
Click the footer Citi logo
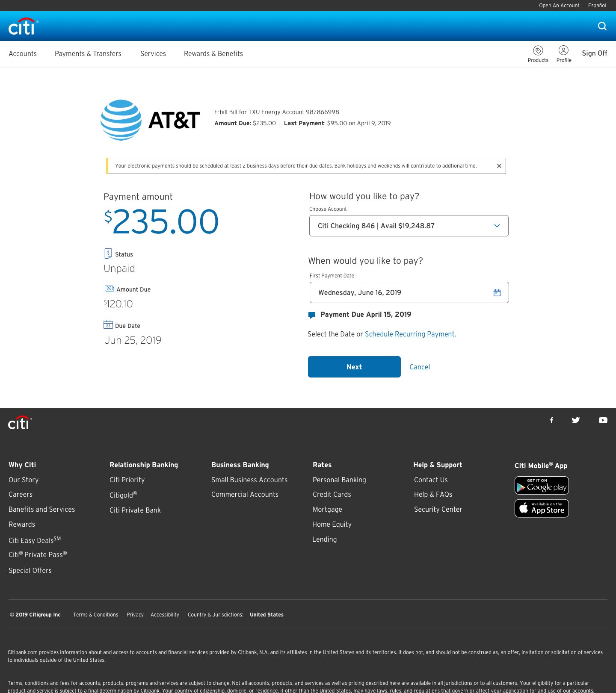[x=20, y=423]
